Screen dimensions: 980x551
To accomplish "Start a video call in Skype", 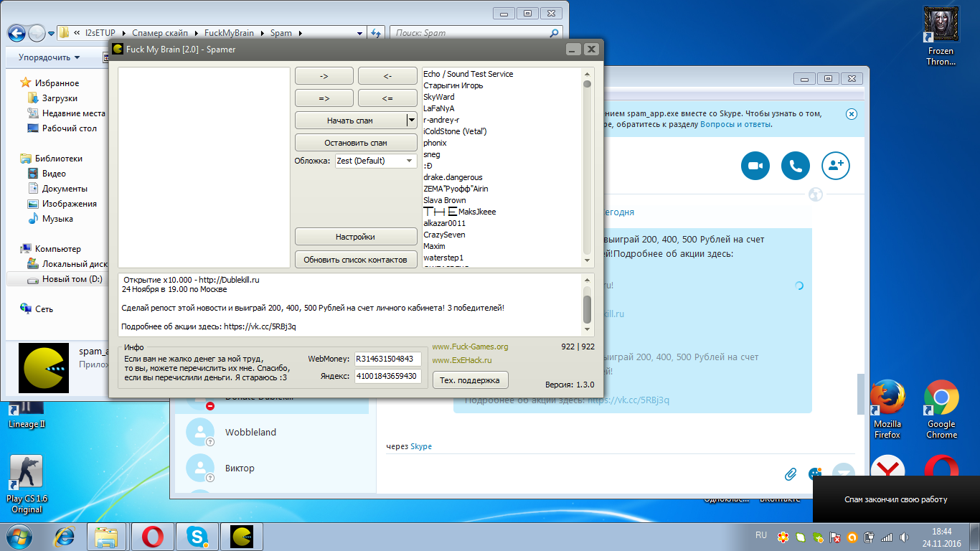I will [755, 166].
